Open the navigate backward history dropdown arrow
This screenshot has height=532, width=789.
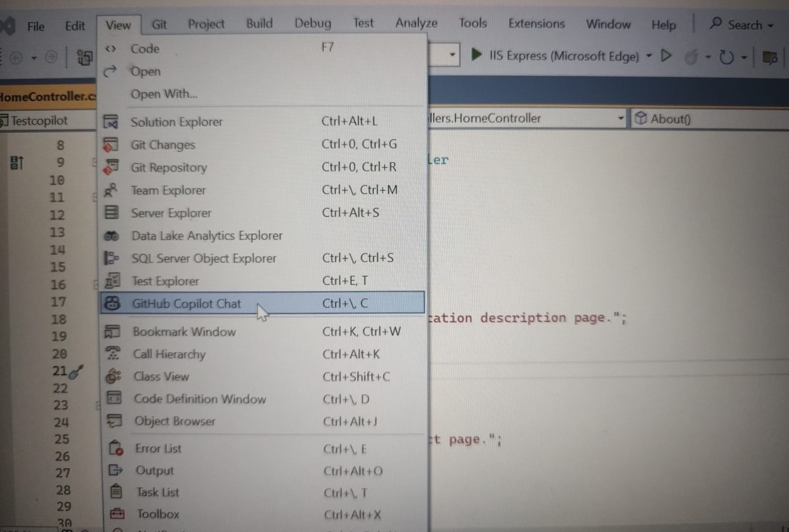pyautogui.click(x=34, y=58)
